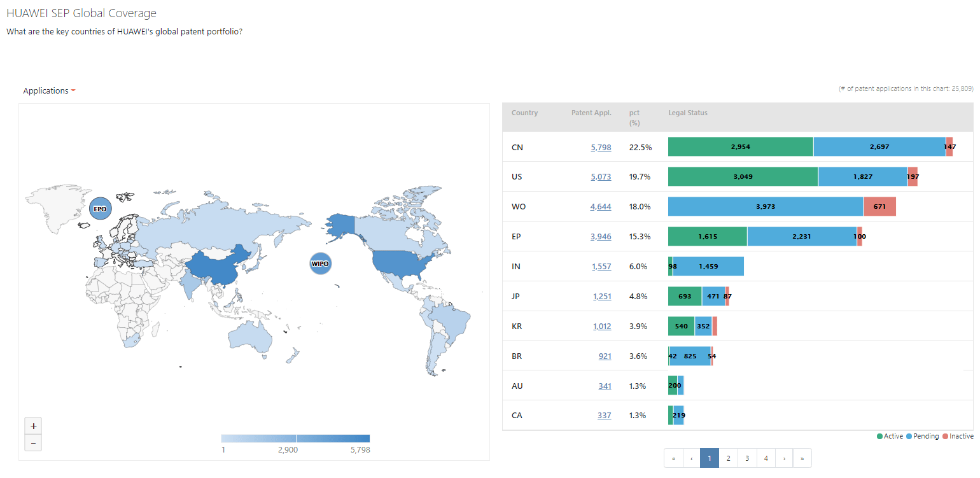Click BR pending bar segment 825
Viewport: 980px width, 478px height.
point(690,356)
